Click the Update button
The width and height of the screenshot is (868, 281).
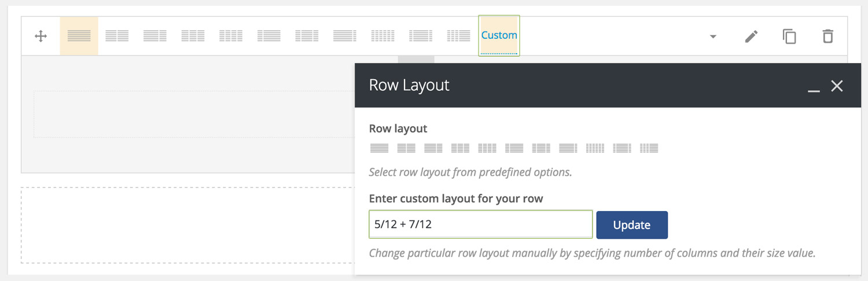pos(632,225)
